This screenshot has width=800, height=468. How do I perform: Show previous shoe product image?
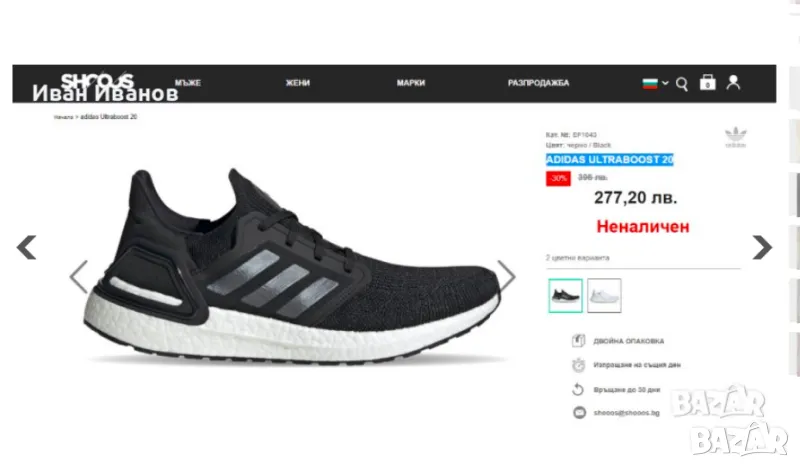pos(79,276)
